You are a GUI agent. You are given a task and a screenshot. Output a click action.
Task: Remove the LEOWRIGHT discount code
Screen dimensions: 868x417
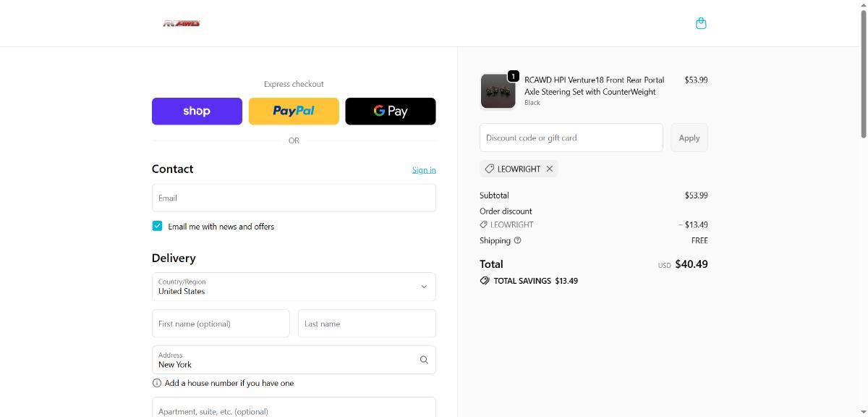click(550, 169)
